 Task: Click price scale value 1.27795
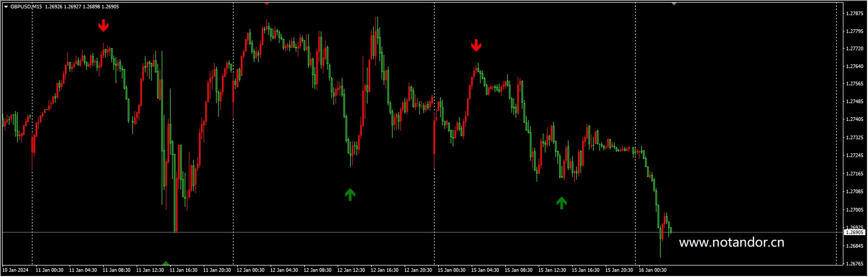[x=854, y=31]
